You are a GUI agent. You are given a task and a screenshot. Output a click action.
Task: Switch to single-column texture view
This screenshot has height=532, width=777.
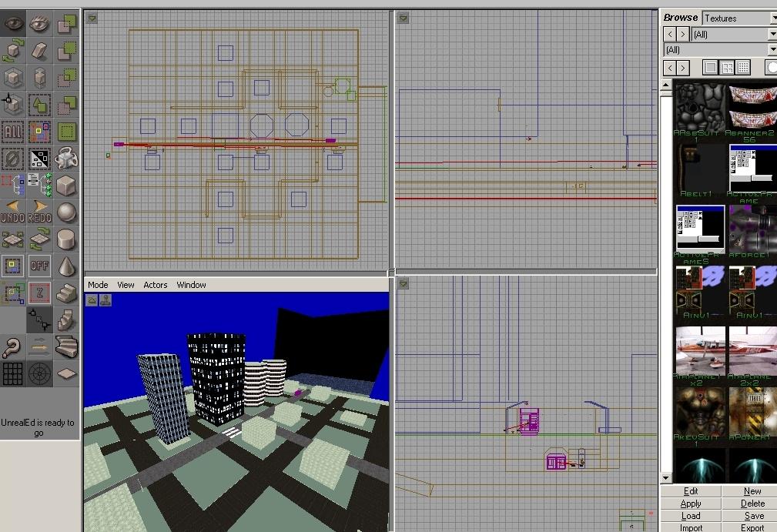(711, 68)
